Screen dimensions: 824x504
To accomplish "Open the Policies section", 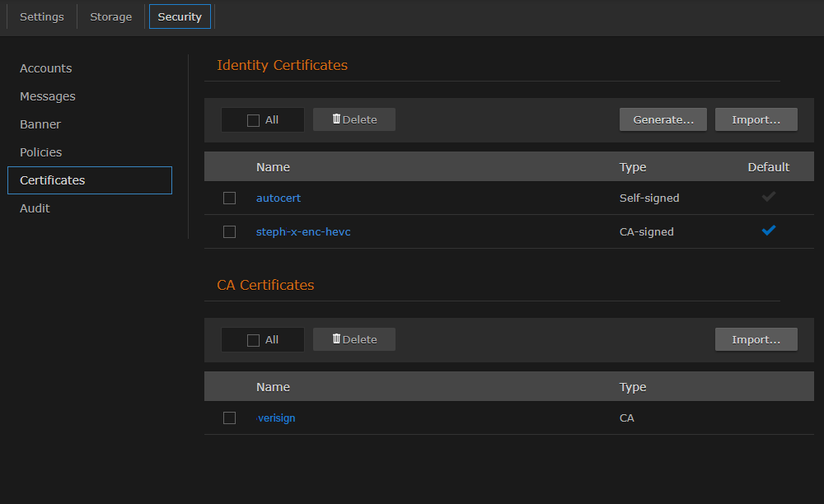I will [40, 152].
